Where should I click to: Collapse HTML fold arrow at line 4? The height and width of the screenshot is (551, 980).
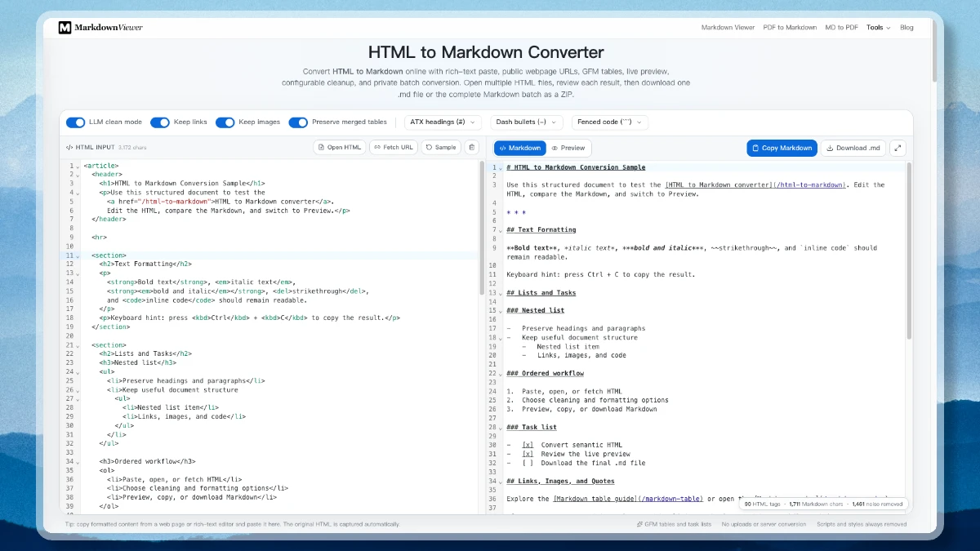tap(78, 193)
